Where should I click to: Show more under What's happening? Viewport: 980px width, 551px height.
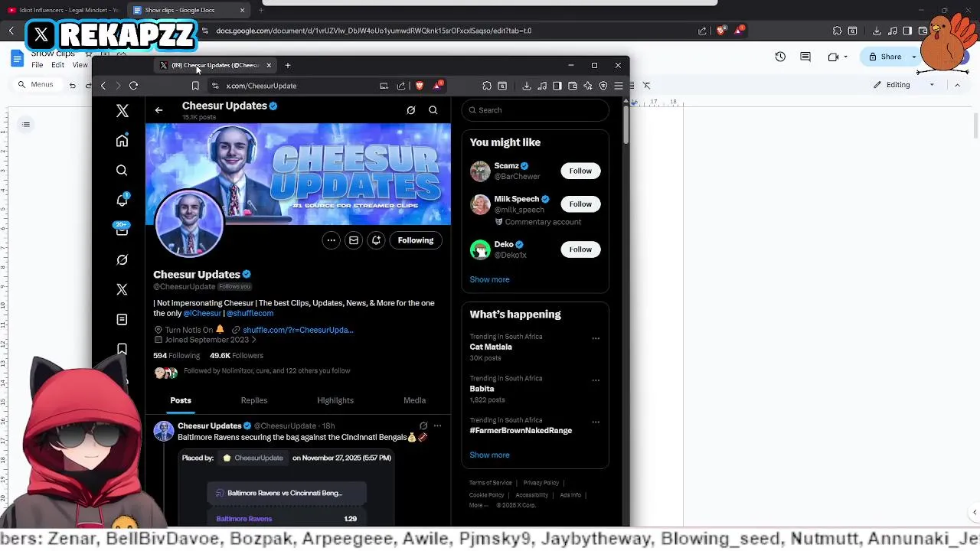pyautogui.click(x=489, y=455)
